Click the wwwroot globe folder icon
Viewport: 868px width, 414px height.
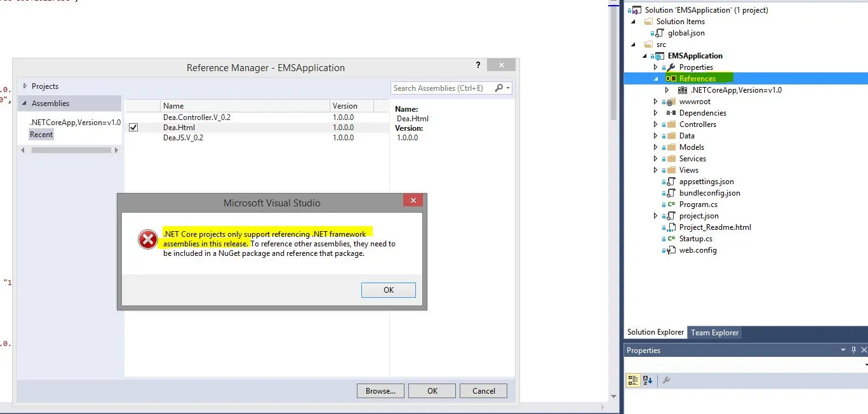pyautogui.click(x=671, y=102)
